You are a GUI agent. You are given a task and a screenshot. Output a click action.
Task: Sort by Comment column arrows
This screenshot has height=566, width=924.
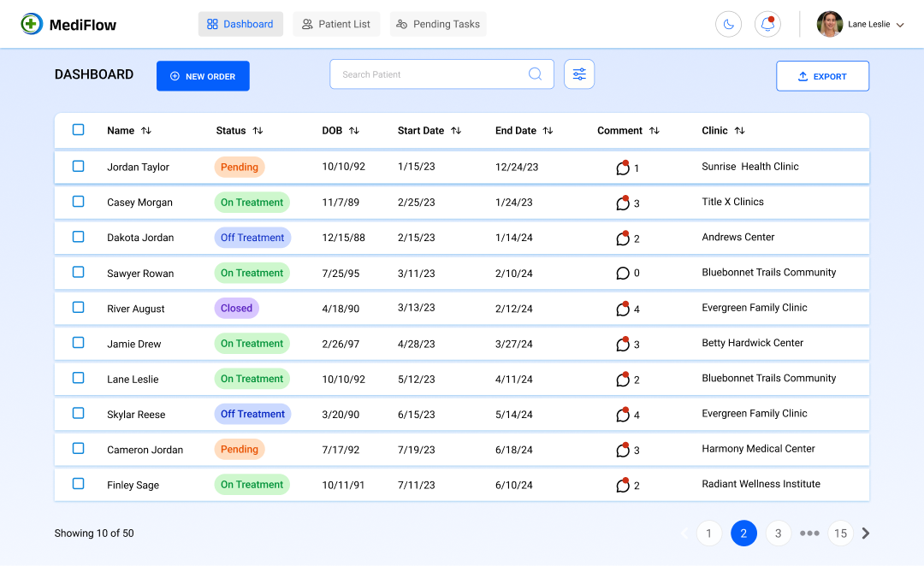[x=654, y=131]
